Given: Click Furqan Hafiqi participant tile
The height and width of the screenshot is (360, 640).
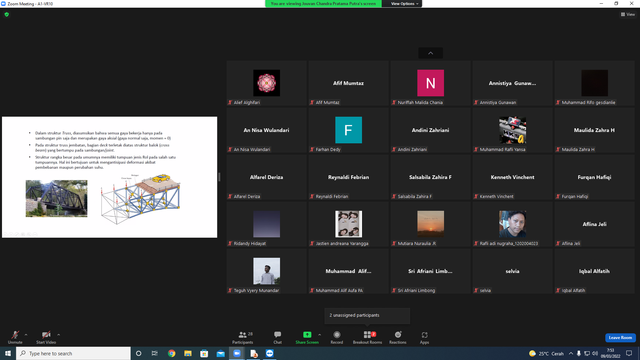Looking at the screenshot, I should pos(594,177).
